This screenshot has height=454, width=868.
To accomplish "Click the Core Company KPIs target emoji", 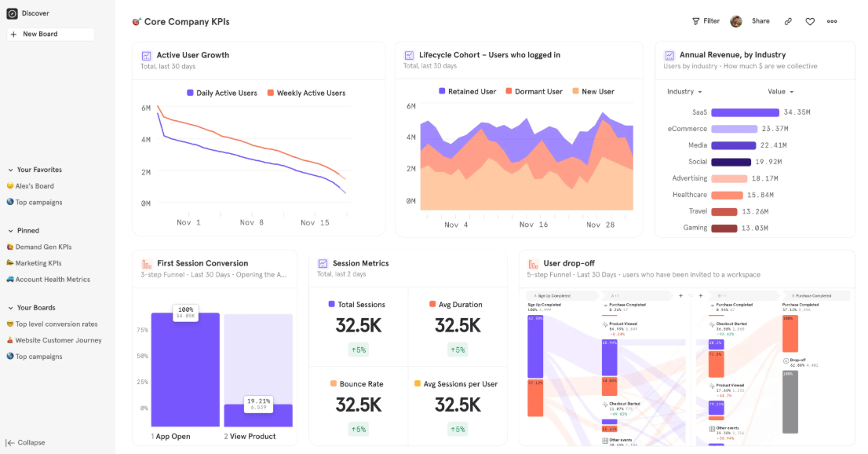I will 137,22.
